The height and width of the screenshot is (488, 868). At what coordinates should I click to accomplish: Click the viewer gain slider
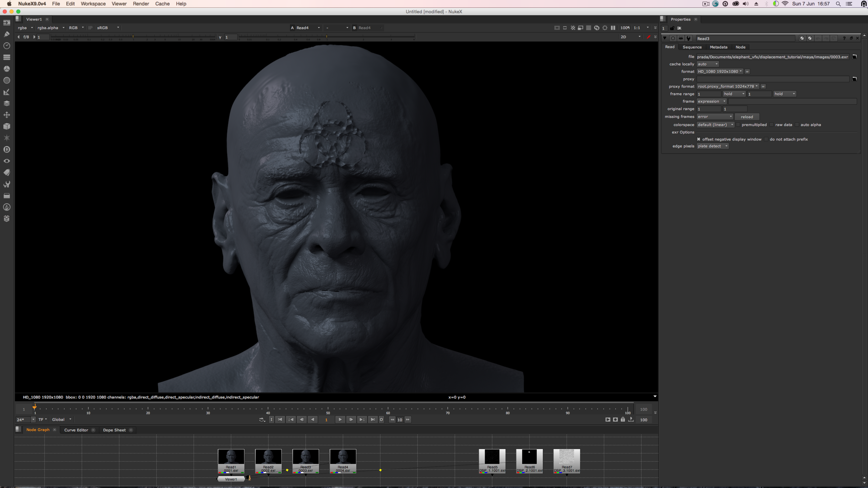(x=133, y=37)
